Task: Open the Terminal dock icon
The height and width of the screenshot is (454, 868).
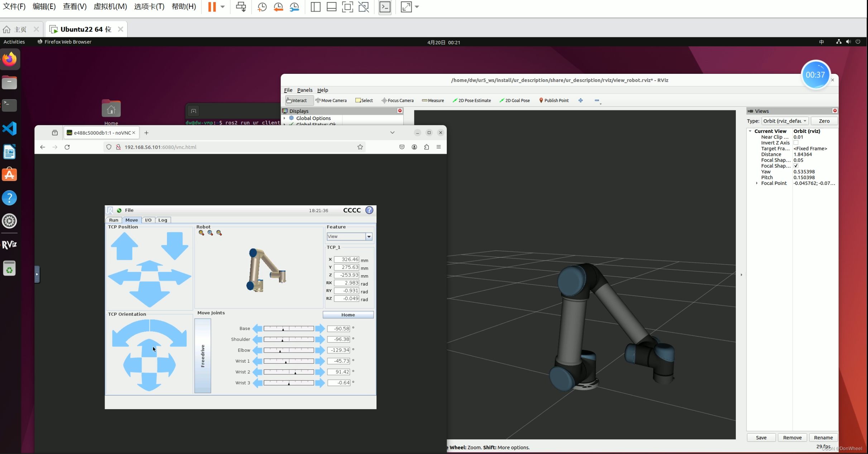Action: pyautogui.click(x=10, y=105)
